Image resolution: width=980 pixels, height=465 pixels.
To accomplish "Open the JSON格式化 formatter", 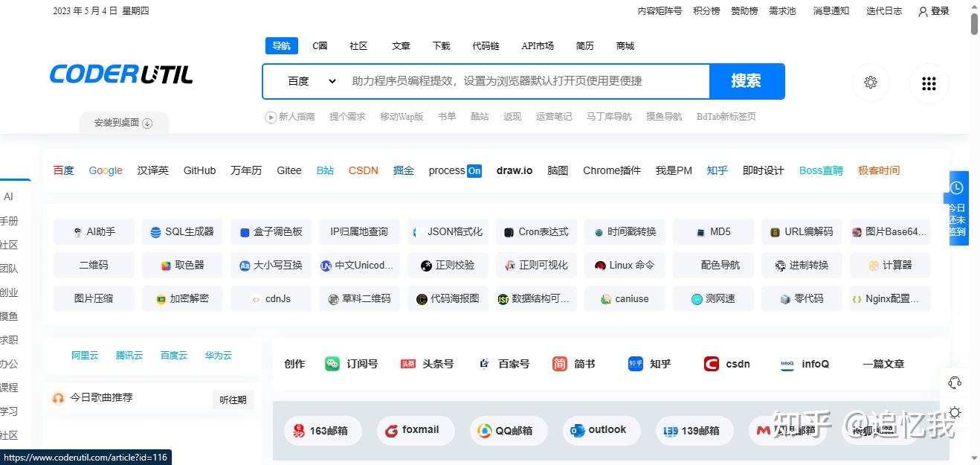I will (x=447, y=231).
